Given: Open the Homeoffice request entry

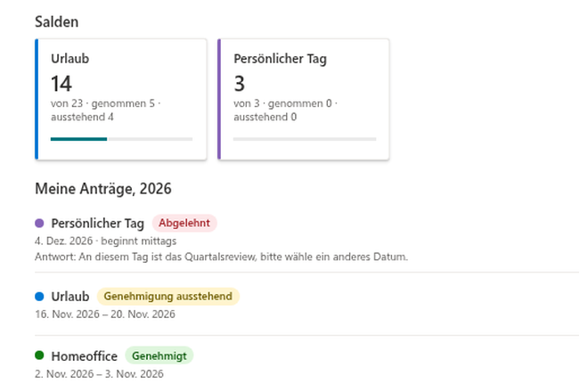Looking at the screenshot, I should click(x=306, y=363).
